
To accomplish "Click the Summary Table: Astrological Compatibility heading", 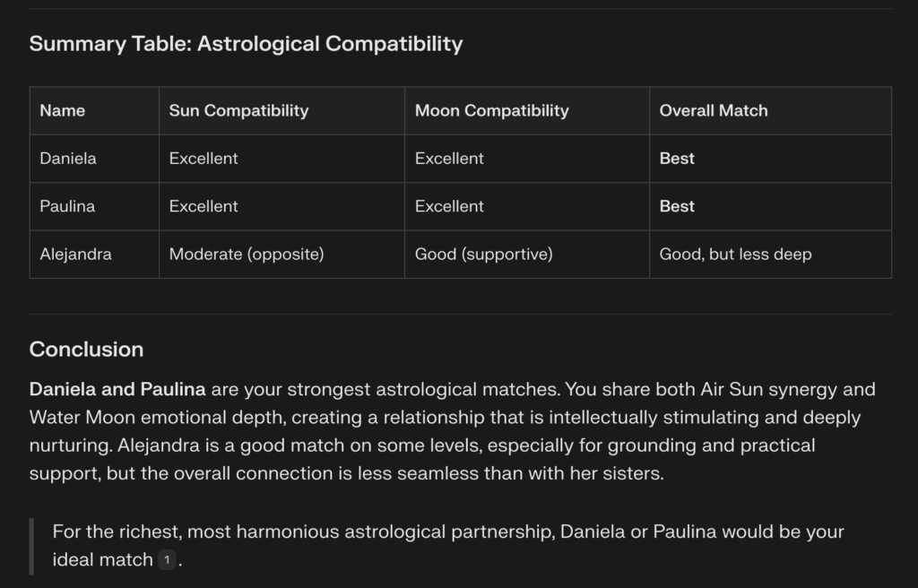I will click(x=246, y=44).
